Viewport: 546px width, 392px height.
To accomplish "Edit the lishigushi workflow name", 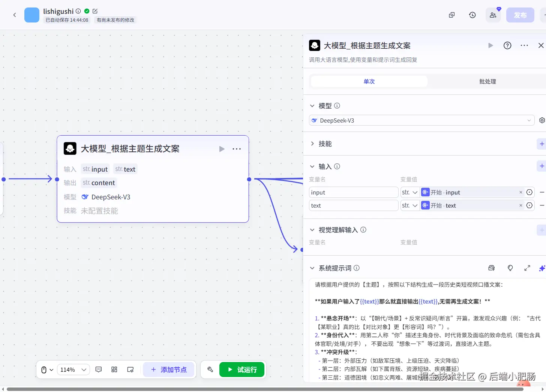I will pos(95,11).
